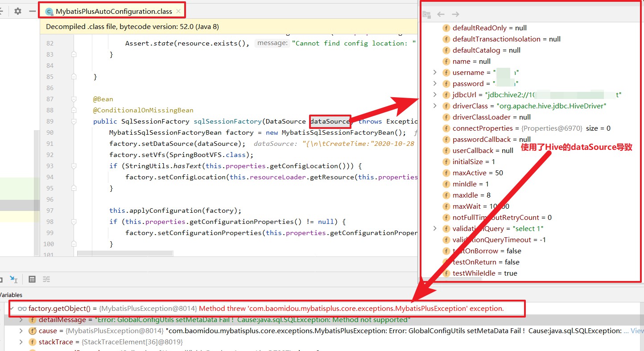Image resolution: width=644 pixels, height=351 pixels.
Task: Hide the project panel with minus icon
Action: tap(32, 11)
